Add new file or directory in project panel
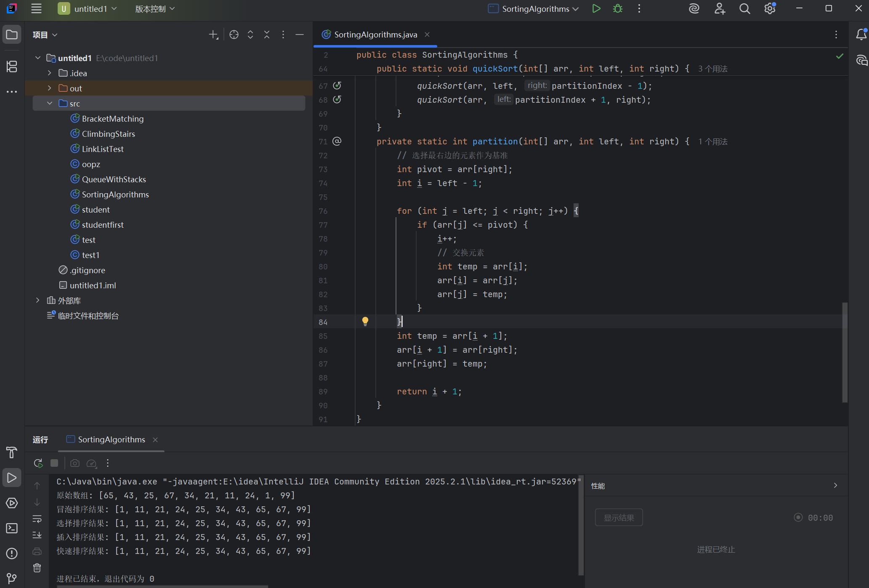This screenshot has width=869, height=588. tap(213, 35)
